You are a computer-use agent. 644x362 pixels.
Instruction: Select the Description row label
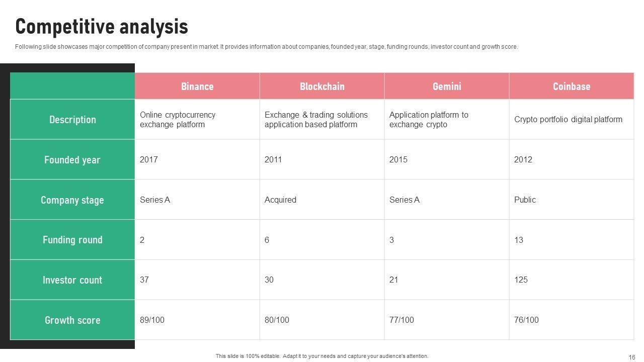[72, 120]
